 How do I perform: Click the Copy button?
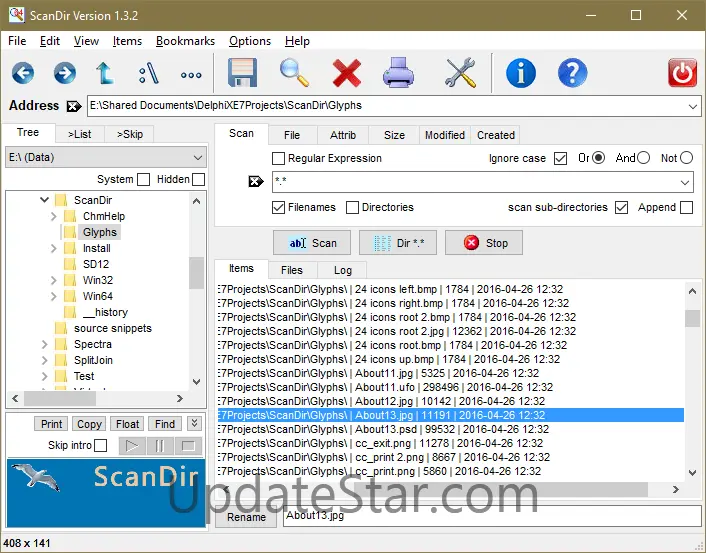(x=89, y=424)
